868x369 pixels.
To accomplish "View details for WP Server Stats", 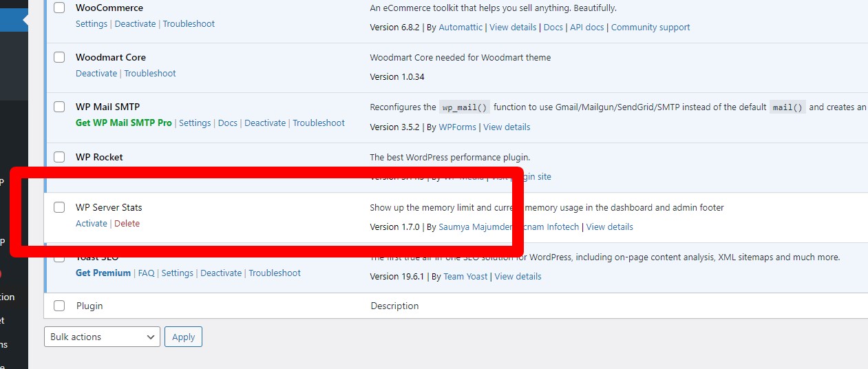I will click(610, 226).
